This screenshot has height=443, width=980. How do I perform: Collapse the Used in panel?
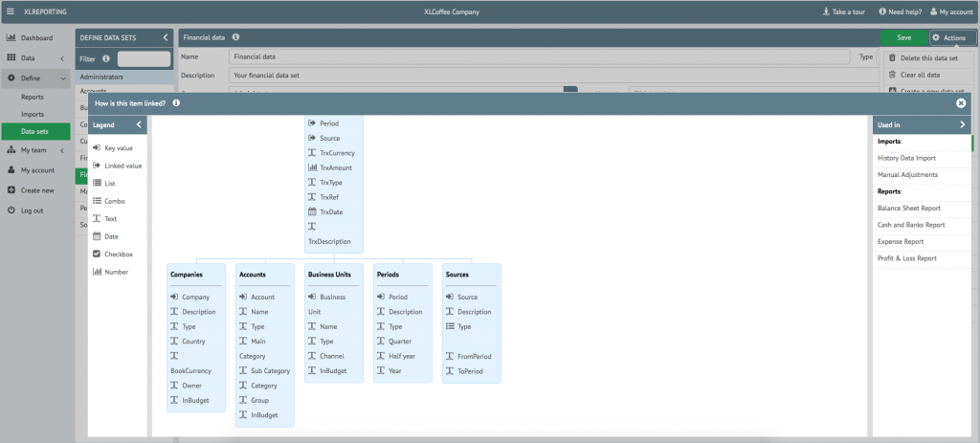(x=962, y=124)
